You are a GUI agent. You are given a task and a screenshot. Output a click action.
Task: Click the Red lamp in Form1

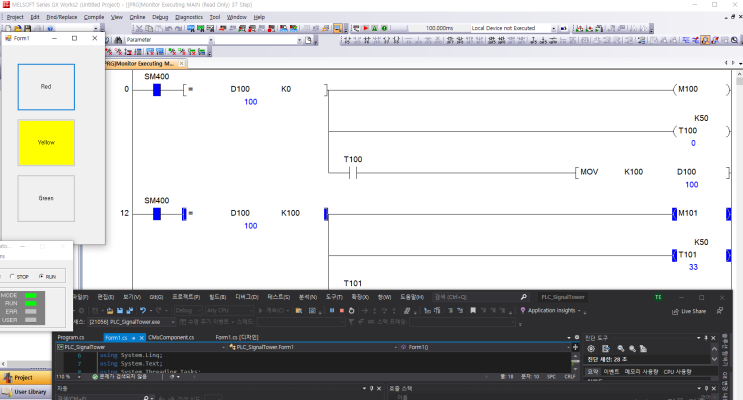pos(46,87)
